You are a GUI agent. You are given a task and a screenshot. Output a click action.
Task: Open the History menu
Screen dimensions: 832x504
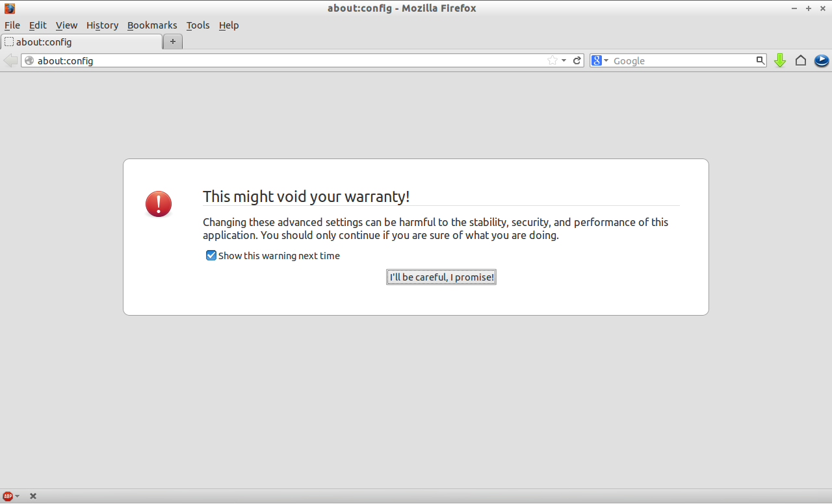(x=102, y=25)
